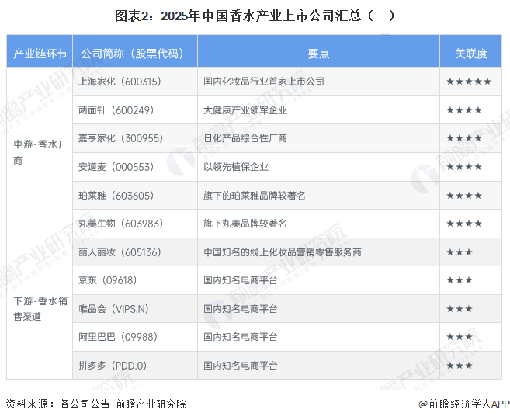Click '国内知名电商平台' in the 唯品会 row
Image resolution: width=510 pixels, height=420 pixels.
pos(241,309)
